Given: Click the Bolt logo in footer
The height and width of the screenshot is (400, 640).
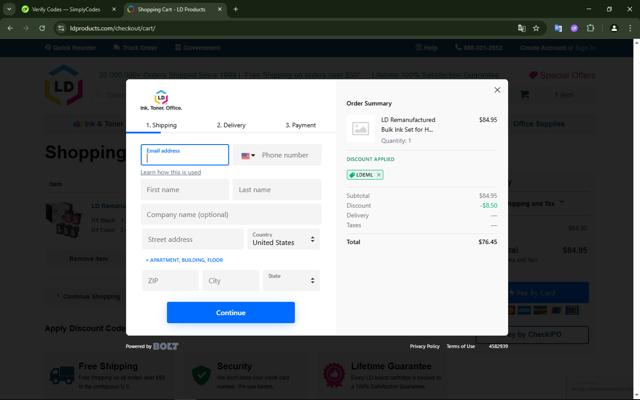Looking at the screenshot, I should (x=165, y=346).
